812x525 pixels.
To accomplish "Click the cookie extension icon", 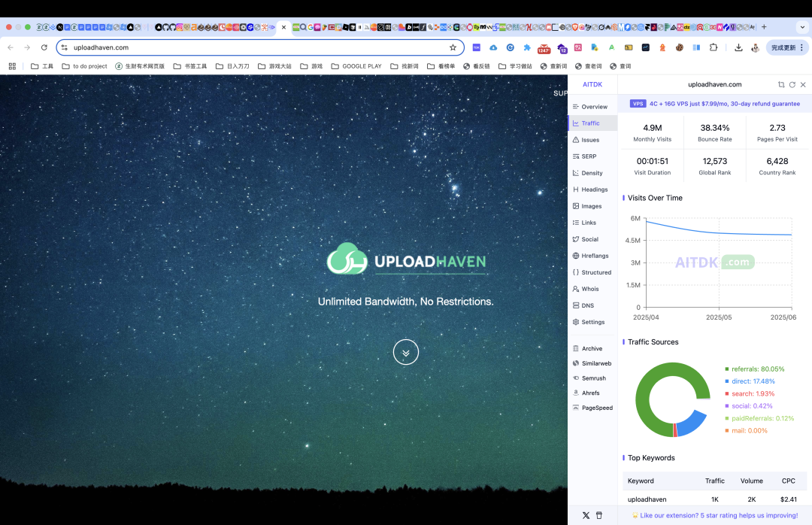I will click(680, 47).
